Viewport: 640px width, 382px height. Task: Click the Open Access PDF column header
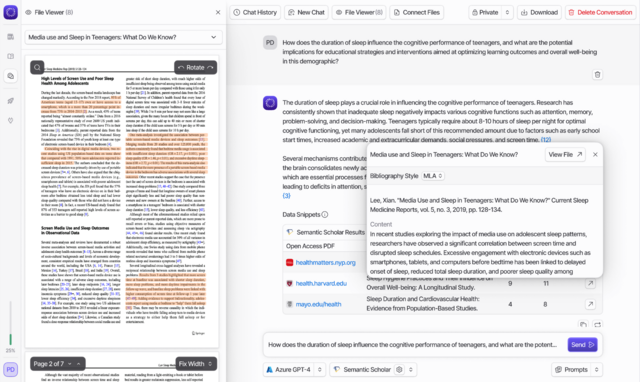click(x=310, y=246)
